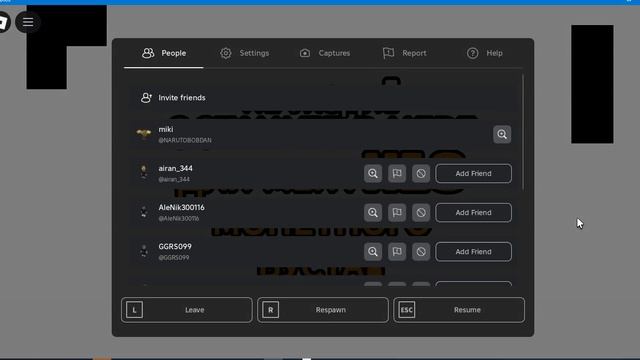Click the @NARUTOBOBDAN username text
Viewport: 640px width, 360px height.
click(185, 140)
